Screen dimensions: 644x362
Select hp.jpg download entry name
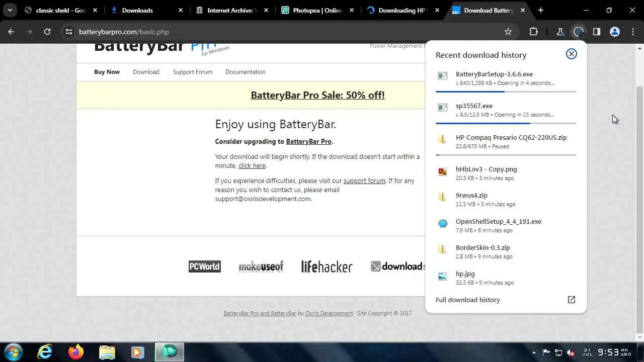(x=465, y=274)
